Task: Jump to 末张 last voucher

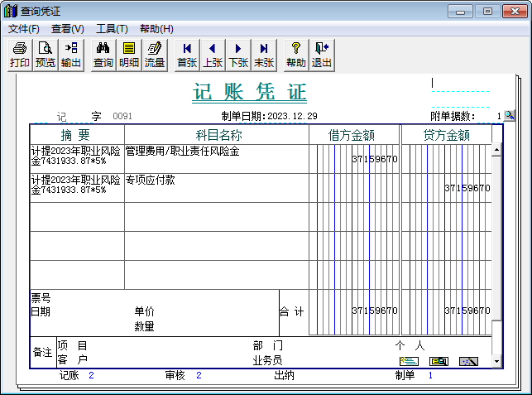Action: point(264,55)
